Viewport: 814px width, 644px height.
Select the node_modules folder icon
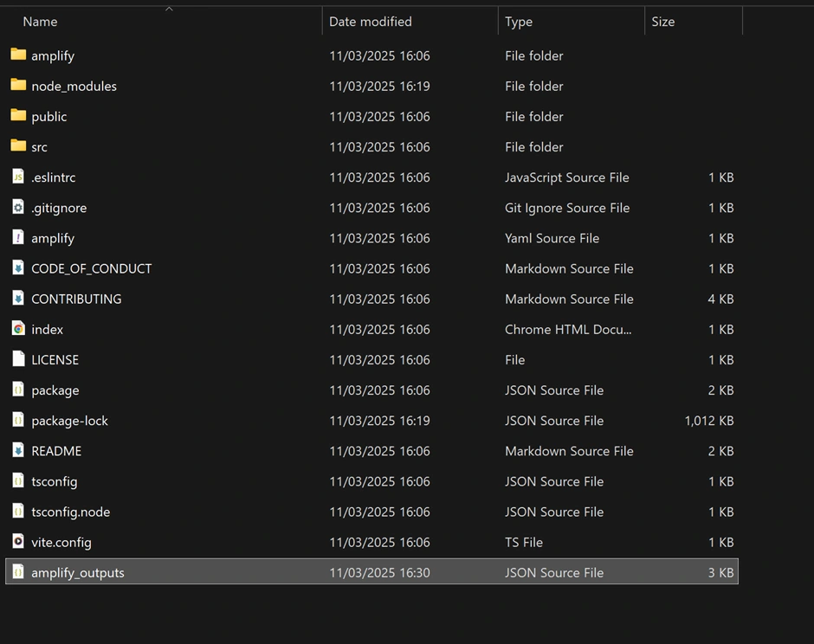[18, 86]
